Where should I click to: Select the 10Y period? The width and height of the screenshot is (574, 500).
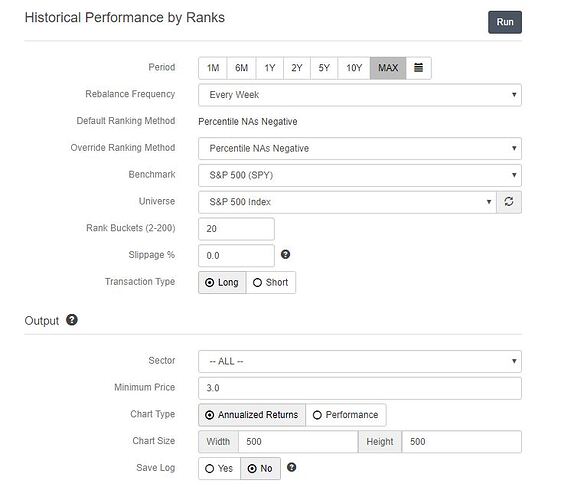(x=354, y=68)
